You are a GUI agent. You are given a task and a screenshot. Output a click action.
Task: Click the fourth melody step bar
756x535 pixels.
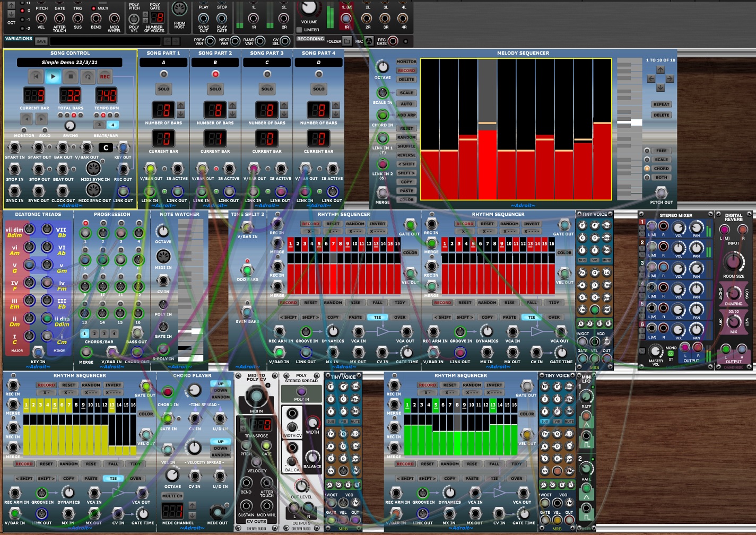coord(487,129)
